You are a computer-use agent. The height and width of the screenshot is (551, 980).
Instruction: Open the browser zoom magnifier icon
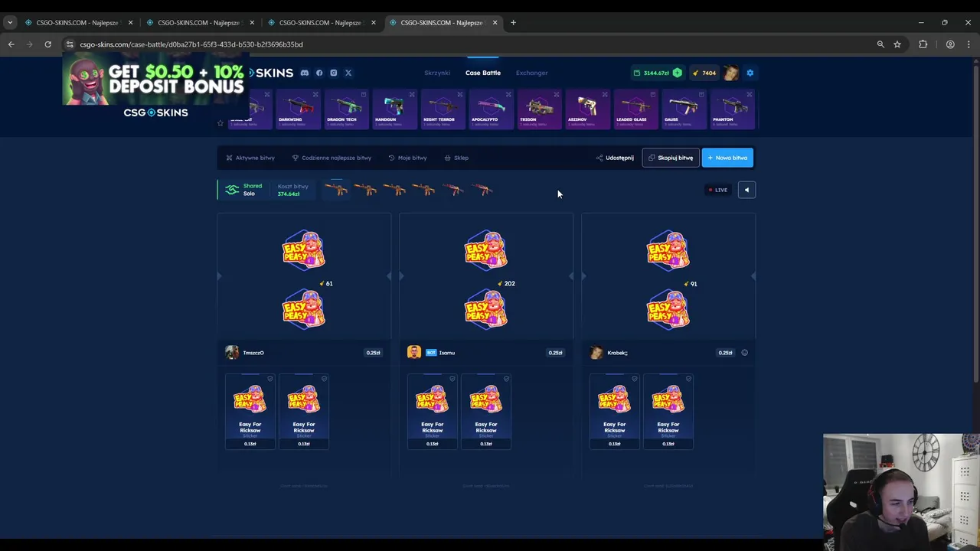[x=880, y=44]
